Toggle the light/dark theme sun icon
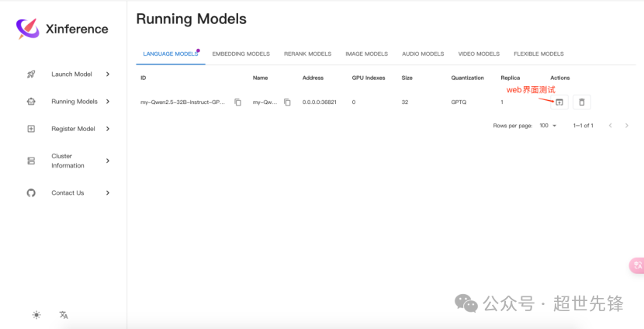 36,315
